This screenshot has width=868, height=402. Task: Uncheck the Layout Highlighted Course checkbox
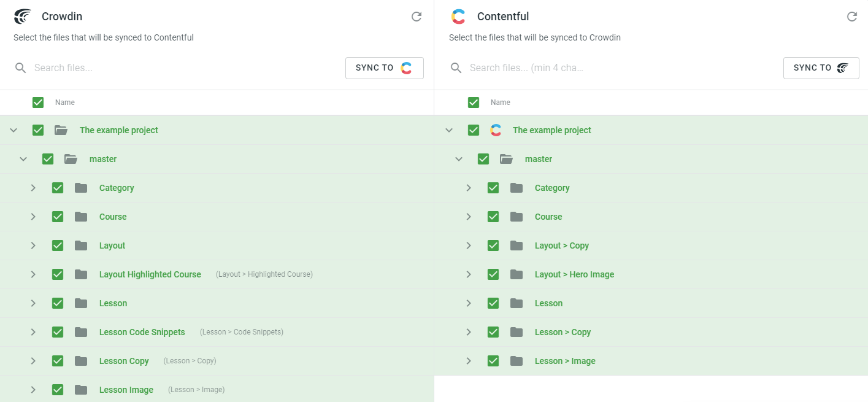pyautogui.click(x=58, y=274)
